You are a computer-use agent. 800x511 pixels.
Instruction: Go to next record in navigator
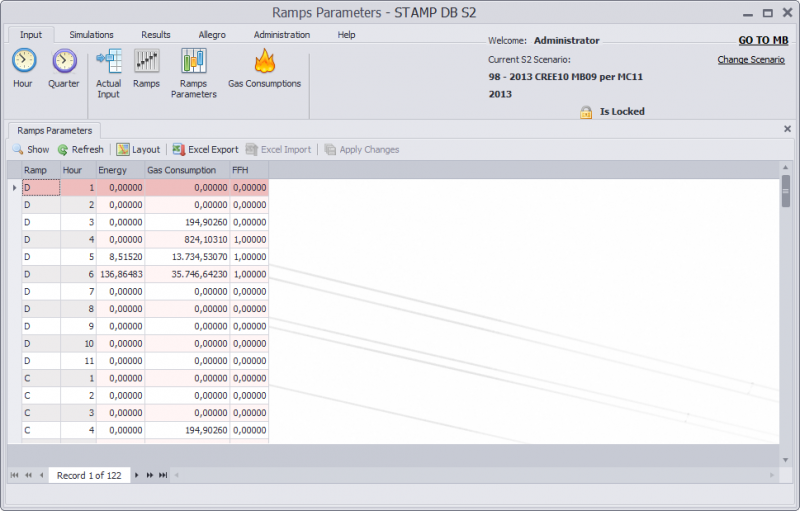point(137,475)
